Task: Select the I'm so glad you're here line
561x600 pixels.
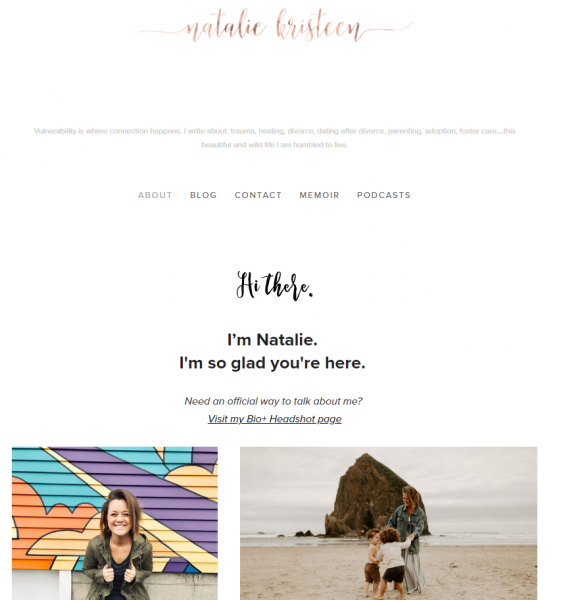Action: (x=272, y=363)
